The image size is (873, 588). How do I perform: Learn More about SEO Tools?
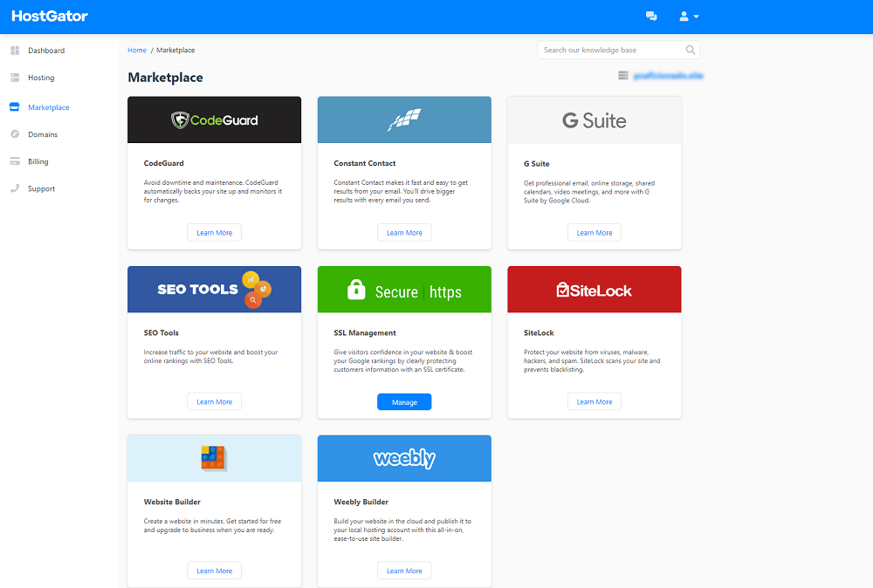(x=215, y=401)
